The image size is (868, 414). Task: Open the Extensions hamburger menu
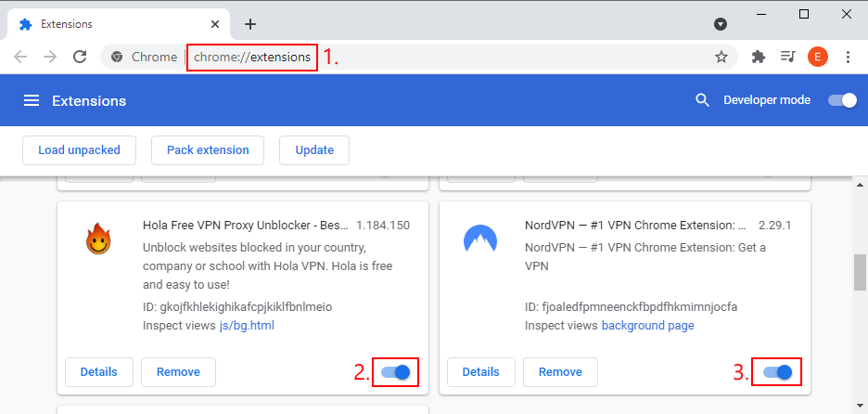click(x=31, y=100)
